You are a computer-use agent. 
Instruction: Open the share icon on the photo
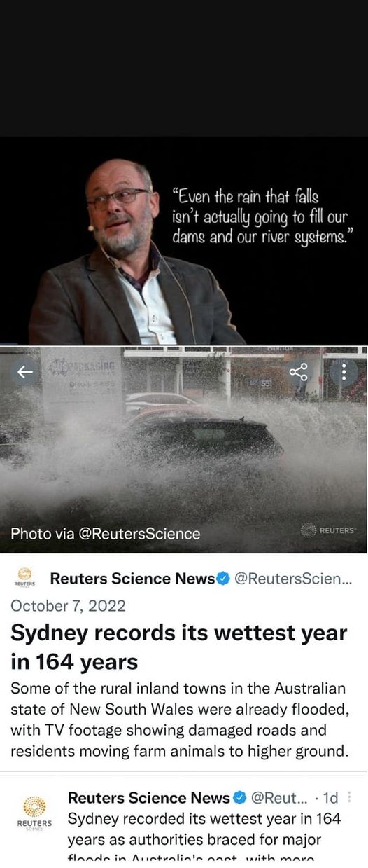tap(298, 372)
